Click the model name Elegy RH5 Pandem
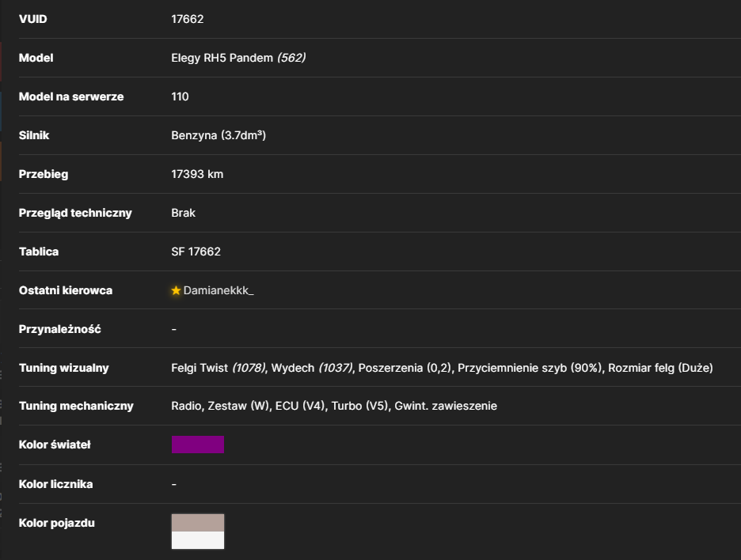Image resolution: width=741 pixels, height=560 pixels. pyautogui.click(x=222, y=58)
